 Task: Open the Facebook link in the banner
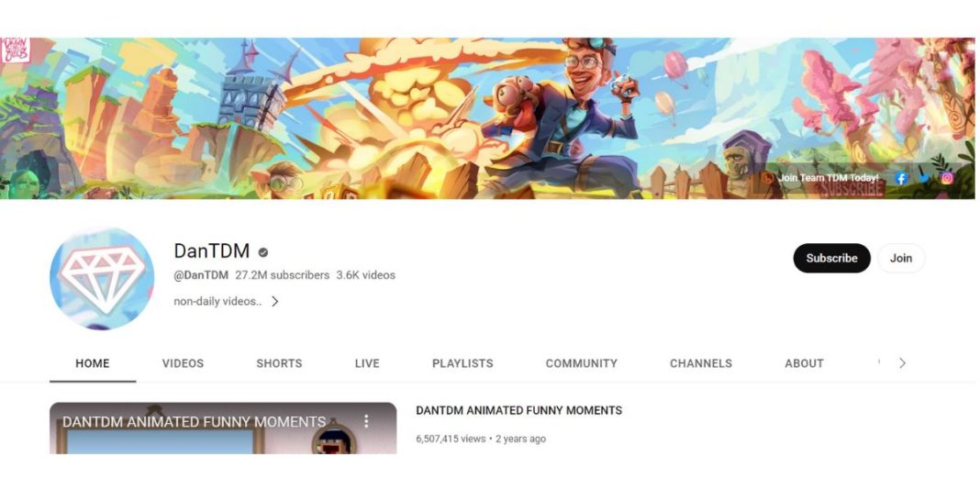point(900,178)
